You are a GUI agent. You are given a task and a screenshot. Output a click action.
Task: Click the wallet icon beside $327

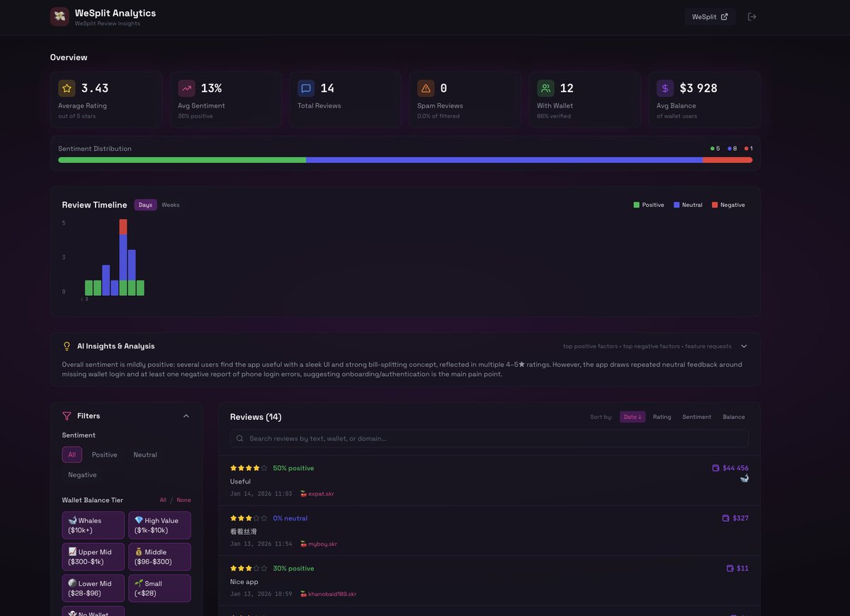pyautogui.click(x=726, y=518)
